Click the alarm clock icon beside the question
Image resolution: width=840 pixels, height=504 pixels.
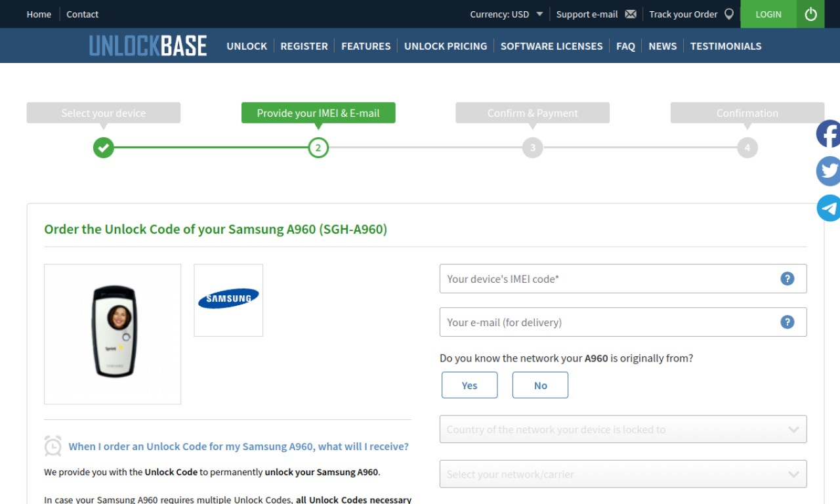pos(53,446)
